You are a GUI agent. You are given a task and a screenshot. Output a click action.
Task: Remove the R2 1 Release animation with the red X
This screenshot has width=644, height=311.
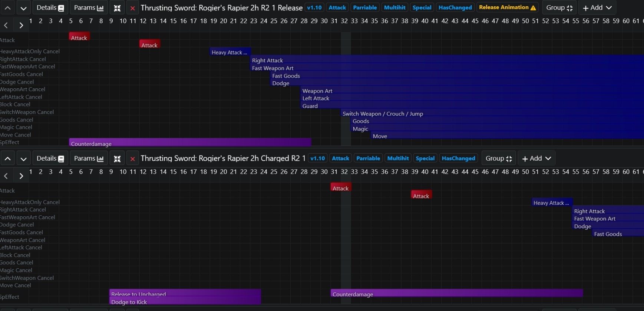point(132,8)
